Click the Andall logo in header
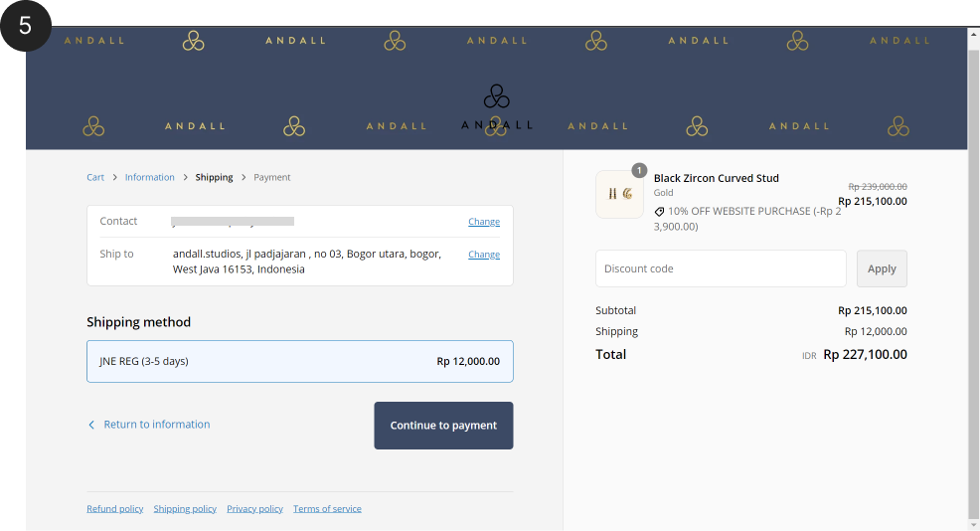 pos(496,107)
